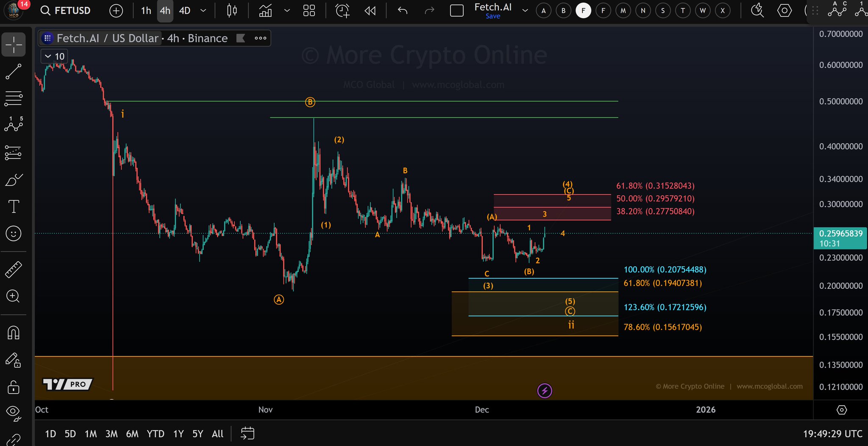Switch to the 1h timeframe
The height and width of the screenshot is (446, 868).
146,11
